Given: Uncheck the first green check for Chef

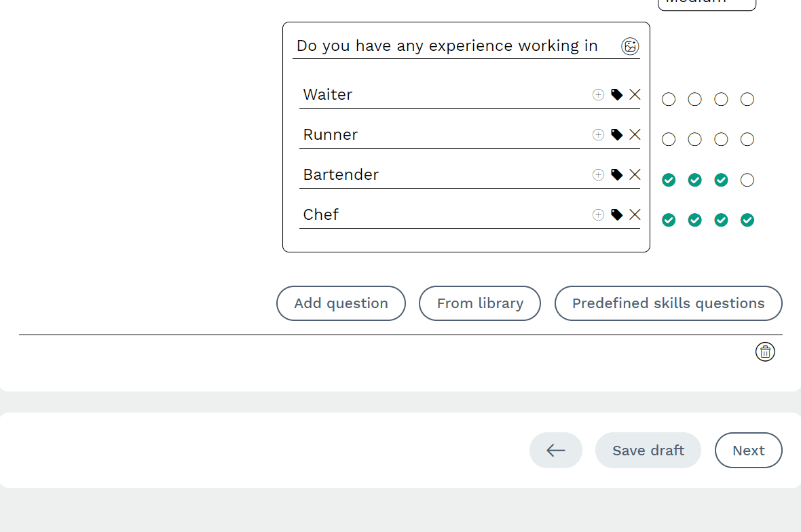Looking at the screenshot, I should [669, 220].
